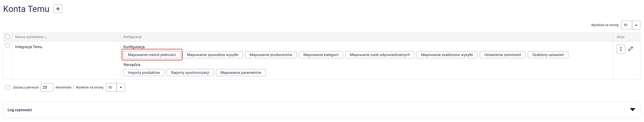Open Mapowanie metod płatności
This screenshot has width=644, height=122.
pyautogui.click(x=152, y=55)
